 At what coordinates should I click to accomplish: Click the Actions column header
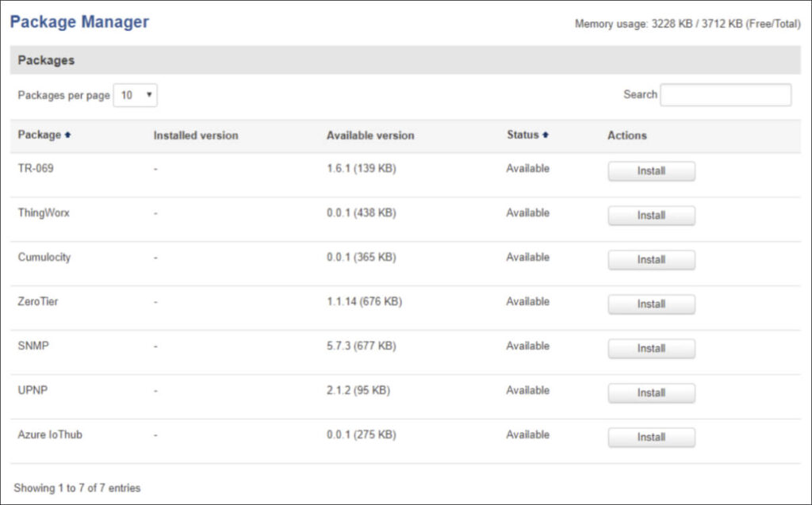click(627, 136)
